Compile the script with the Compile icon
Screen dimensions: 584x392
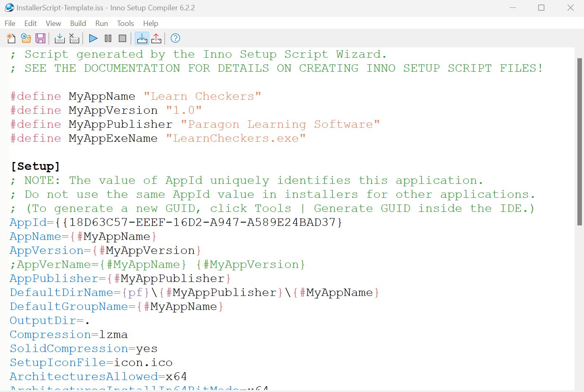[x=59, y=38]
